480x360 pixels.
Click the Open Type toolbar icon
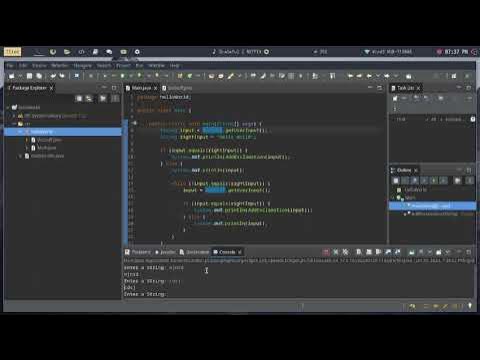point(211,76)
